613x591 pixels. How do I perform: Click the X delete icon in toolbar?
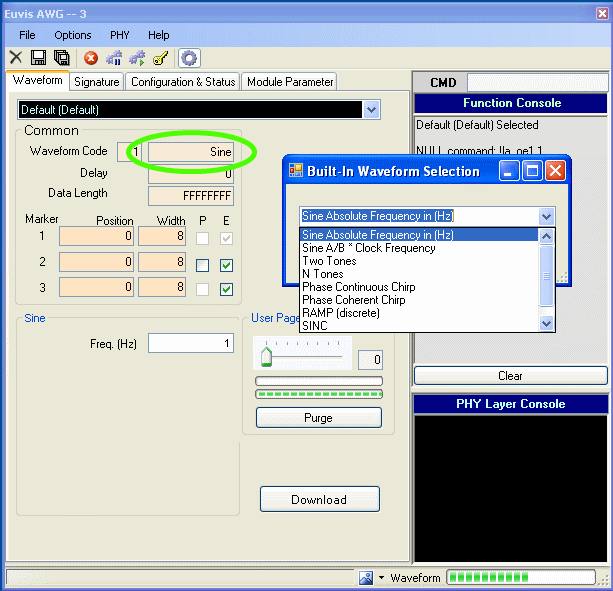click(x=16, y=58)
